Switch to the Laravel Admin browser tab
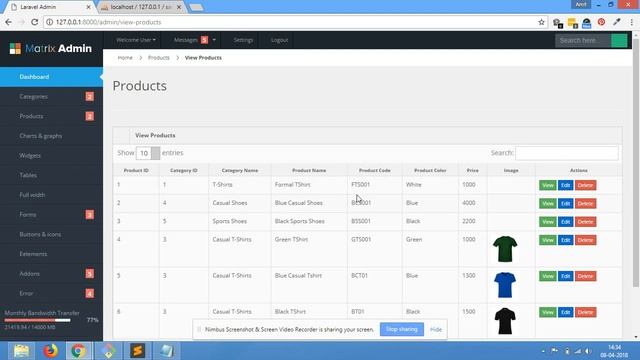Screen dimensions: 640x360 click(50, 7)
